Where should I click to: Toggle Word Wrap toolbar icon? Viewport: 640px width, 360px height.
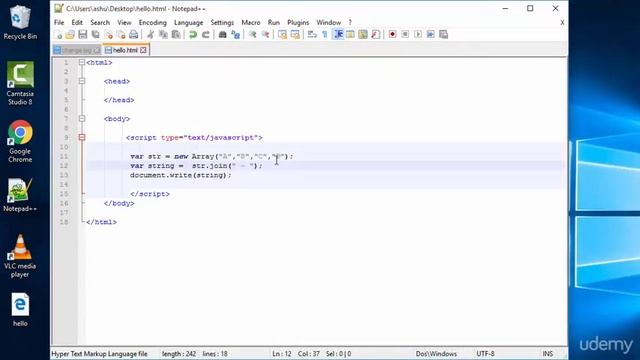pyautogui.click(x=312, y=35)
